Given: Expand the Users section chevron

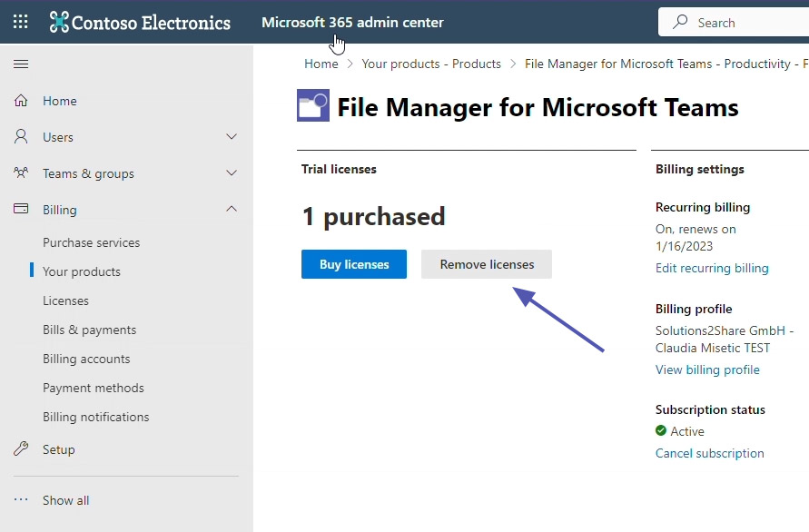Looking at the screenshot, I should pyautogui.click(x=232, y=137).
